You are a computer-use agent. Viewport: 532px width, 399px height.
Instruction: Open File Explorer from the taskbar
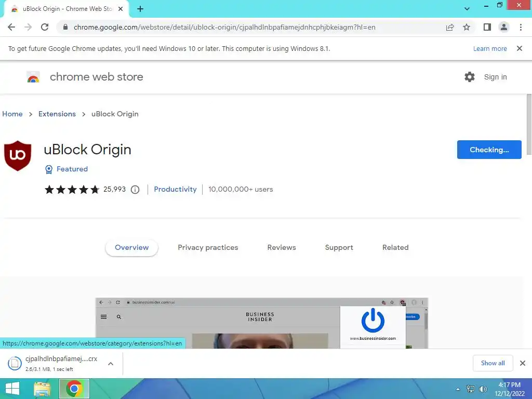pos(43,389)
